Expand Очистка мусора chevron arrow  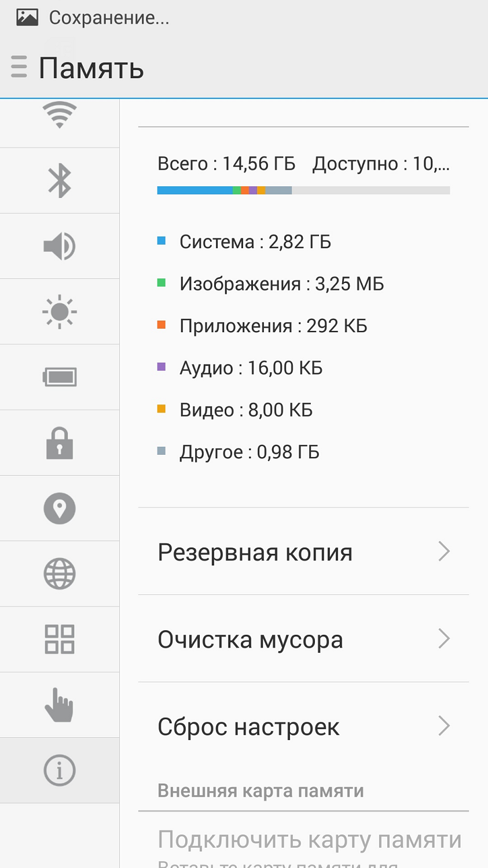click(443, 639)
